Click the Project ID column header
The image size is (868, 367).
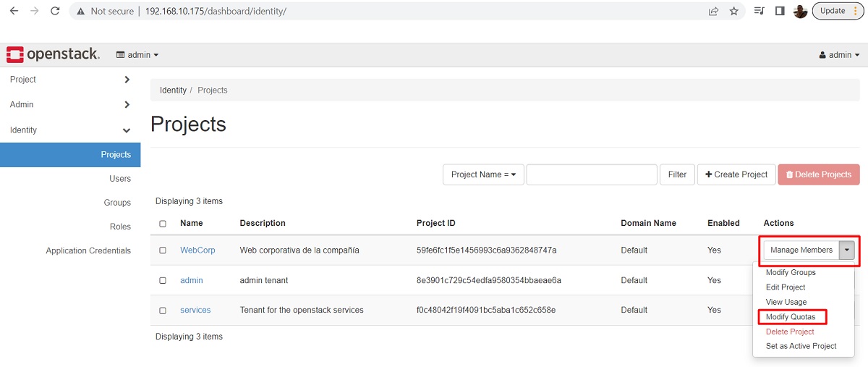(436, 223)
